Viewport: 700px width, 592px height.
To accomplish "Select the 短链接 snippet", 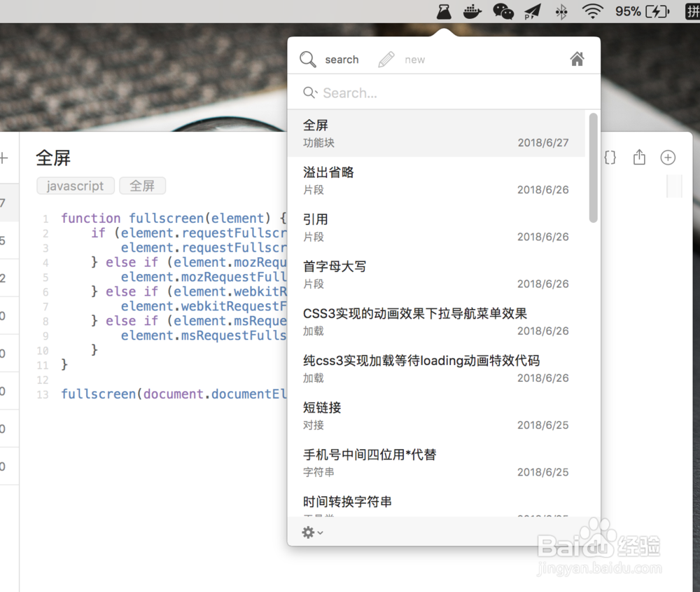I will click(x=436, y=415).
